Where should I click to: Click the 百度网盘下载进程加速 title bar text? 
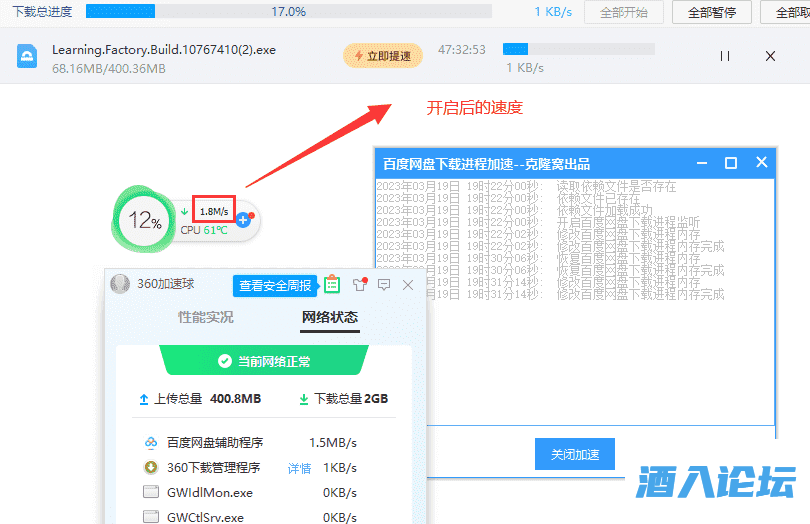click(486, 164)
